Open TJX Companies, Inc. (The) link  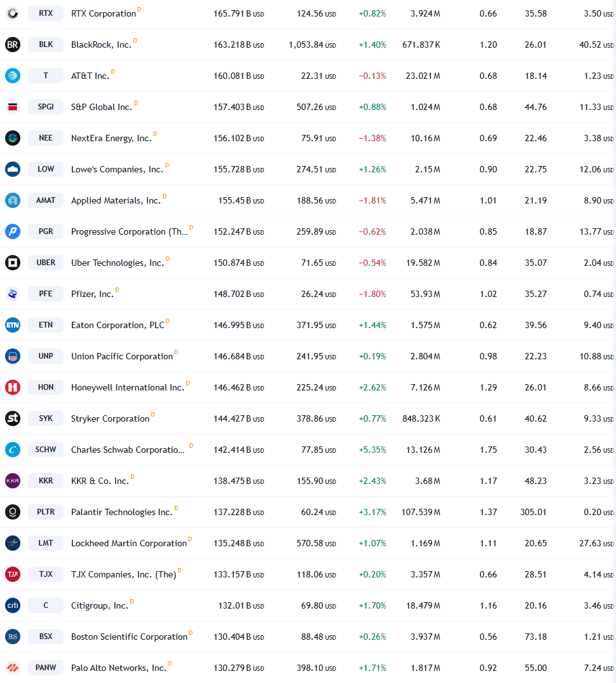pyautogui.click(x=123, y=574)
